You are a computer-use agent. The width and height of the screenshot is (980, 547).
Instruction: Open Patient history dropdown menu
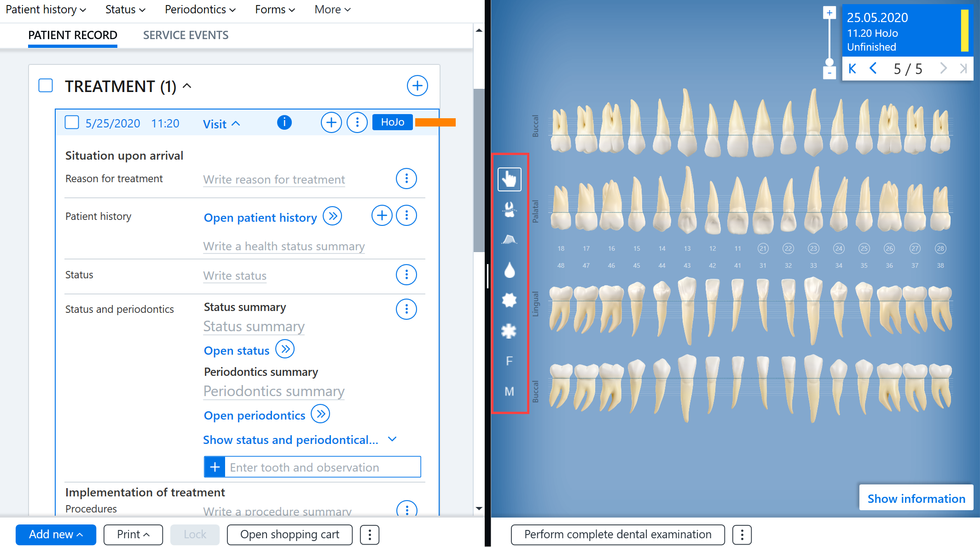point(46,10)
